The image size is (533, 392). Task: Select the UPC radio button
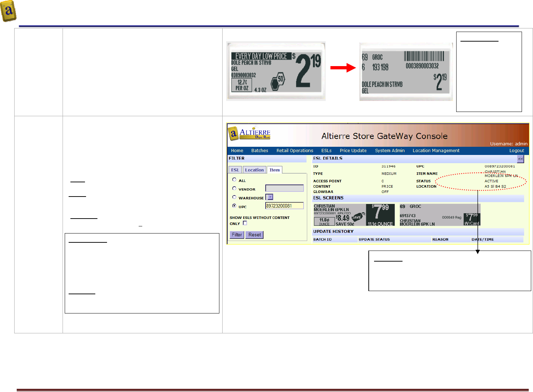click(234, 205)
